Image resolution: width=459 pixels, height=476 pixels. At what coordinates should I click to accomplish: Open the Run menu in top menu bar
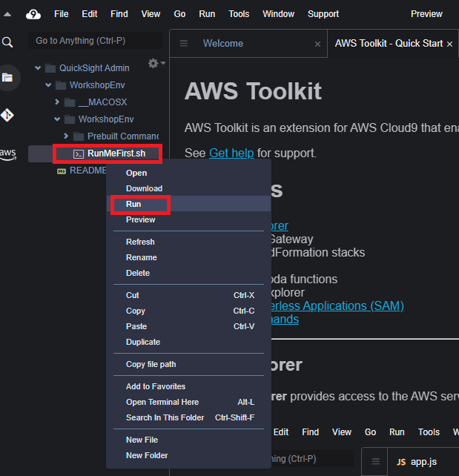coord(207,14)
